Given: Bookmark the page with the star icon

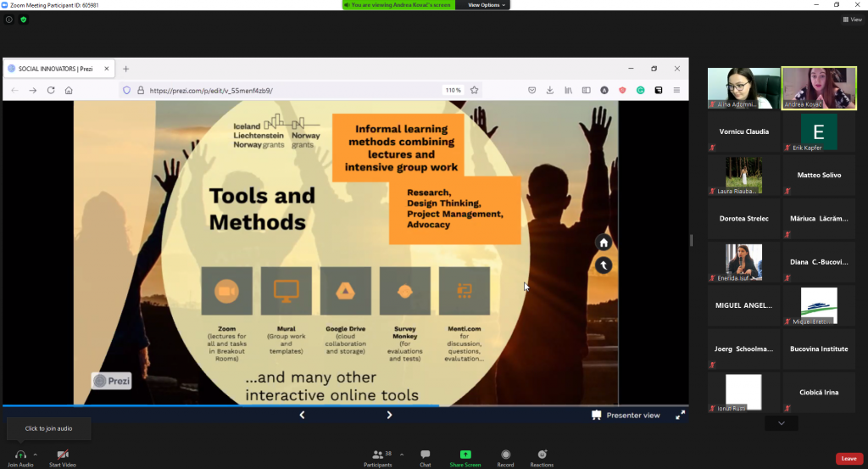Looking at the screenshot, I should [x=475, y=90].
